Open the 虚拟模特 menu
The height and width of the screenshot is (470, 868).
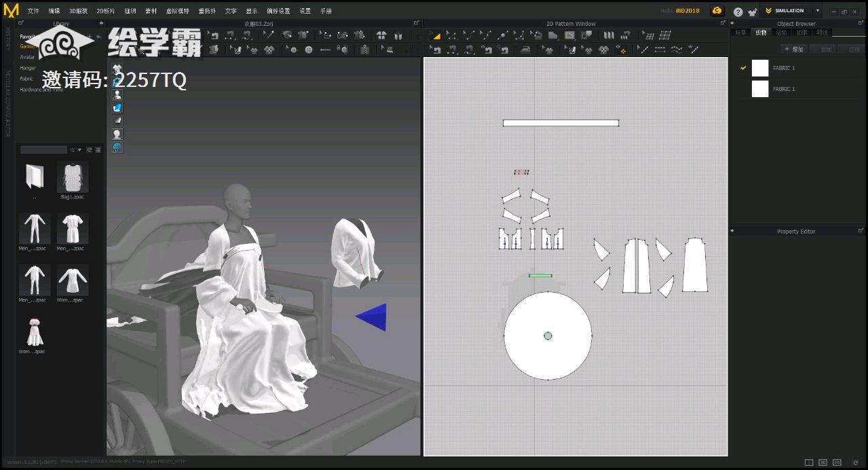point(178,11)
